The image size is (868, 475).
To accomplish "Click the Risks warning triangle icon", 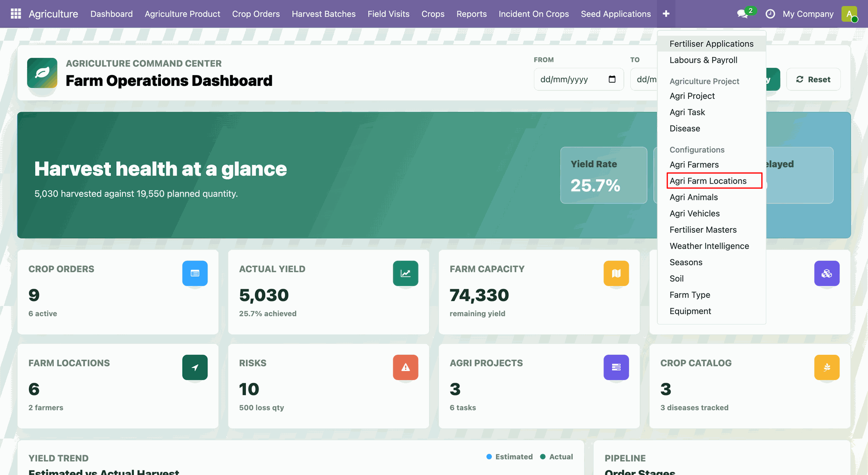I will point(406,367).
